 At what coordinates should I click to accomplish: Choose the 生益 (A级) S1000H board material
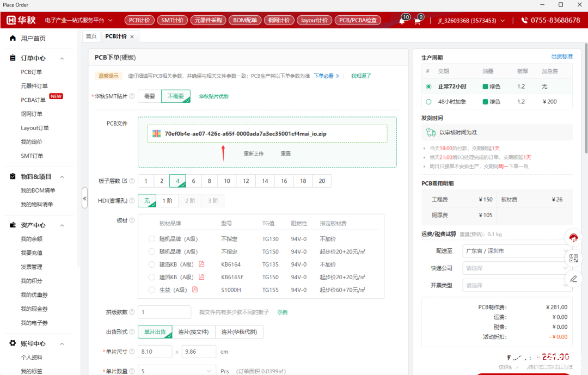(x=151, y=290)
